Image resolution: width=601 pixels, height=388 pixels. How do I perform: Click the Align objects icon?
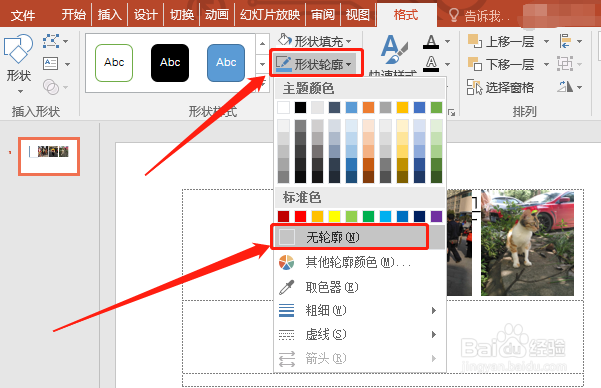click(565, 41)
